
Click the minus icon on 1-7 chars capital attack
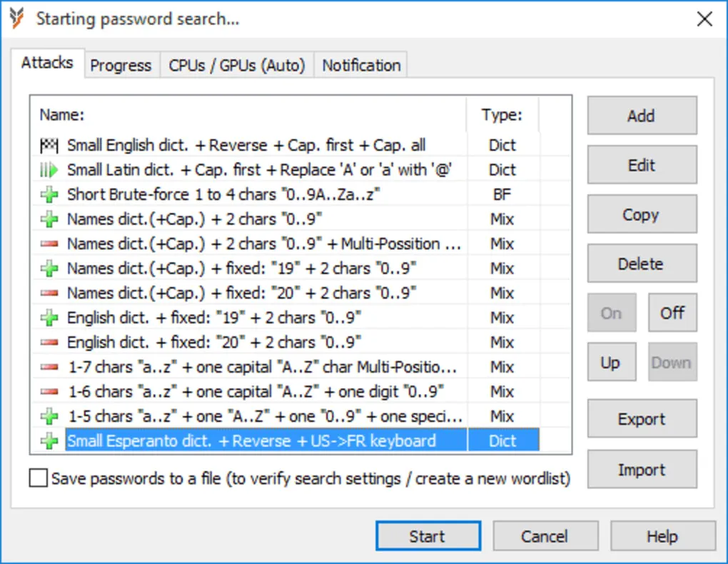49,366
